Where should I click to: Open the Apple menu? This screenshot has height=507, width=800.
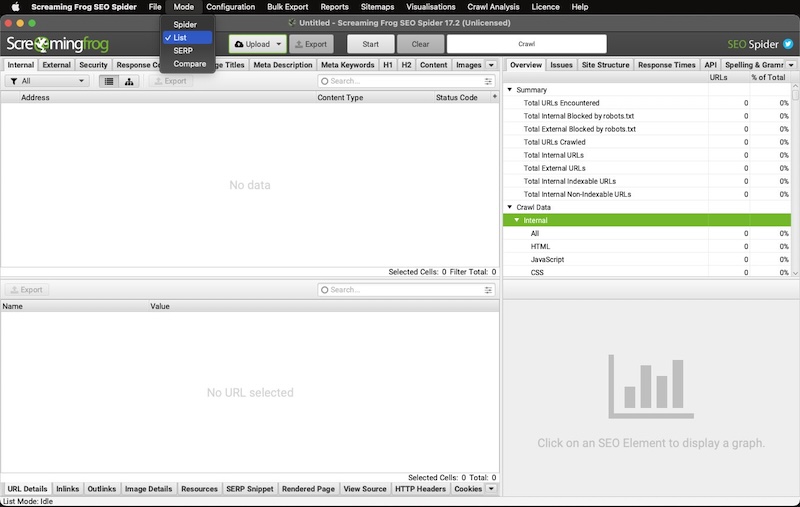coord(15,7)
